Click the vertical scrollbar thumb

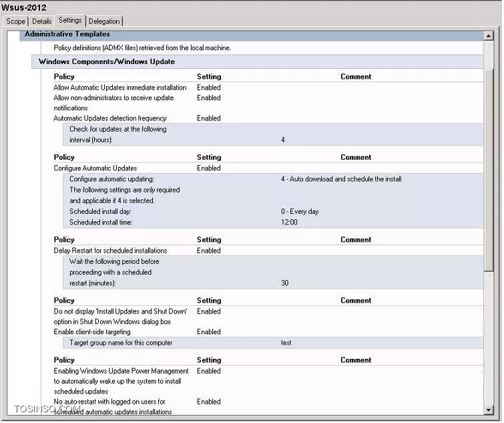pyautogui.click(x=489, y=170)
